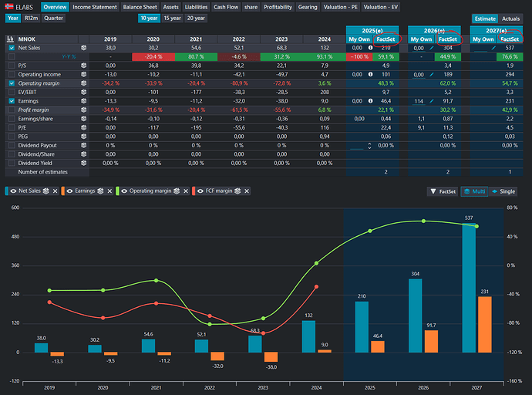Click the Norwegian flag icon beside ELABS
The width and height of the screenshot is (532, 395).
coord(8,6)
